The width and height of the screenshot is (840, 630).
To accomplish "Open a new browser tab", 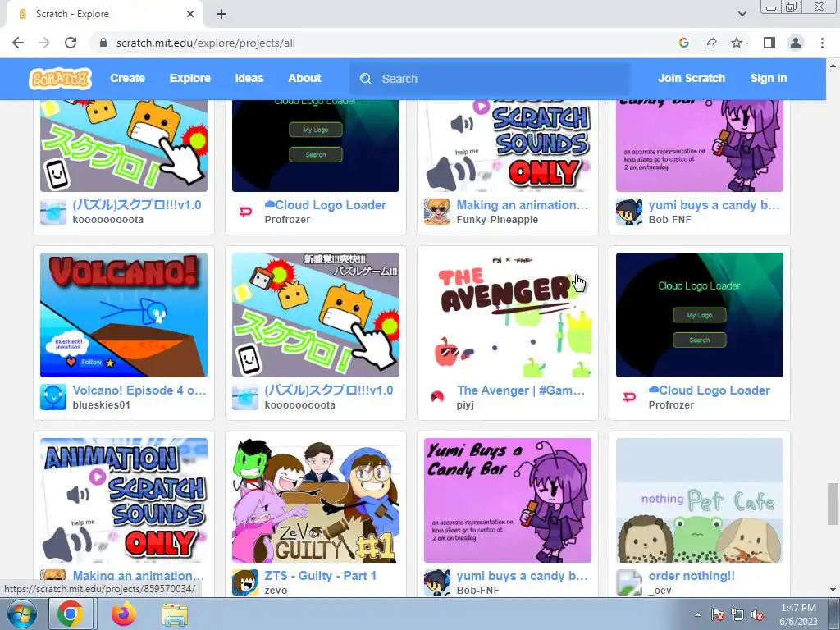I will 221,14.
